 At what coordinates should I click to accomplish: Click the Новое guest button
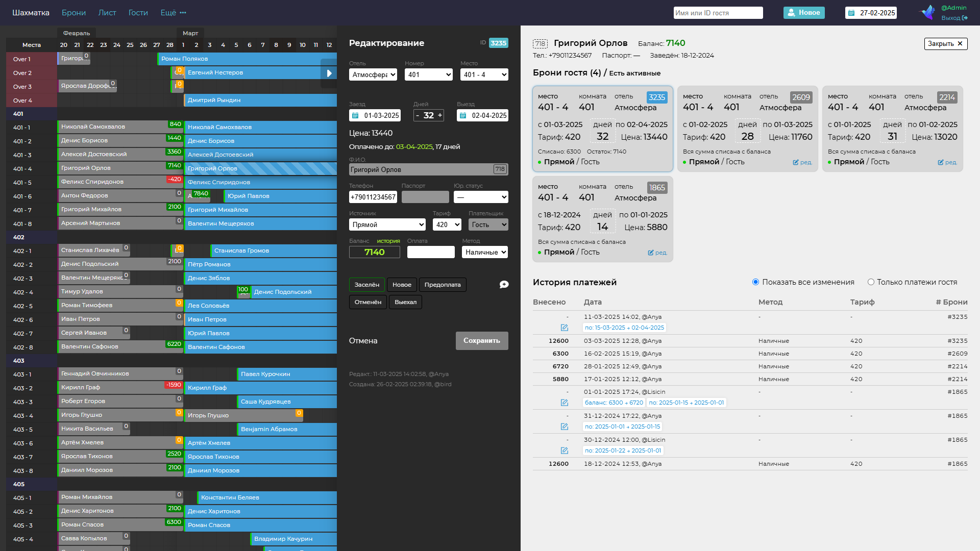click(804, 13)
